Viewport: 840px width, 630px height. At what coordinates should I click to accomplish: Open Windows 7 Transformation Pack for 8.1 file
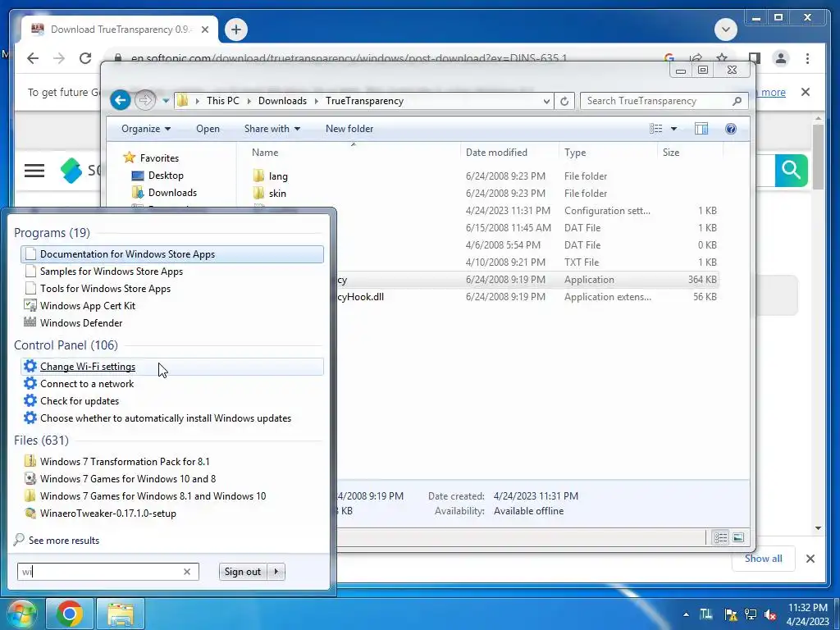172,461
